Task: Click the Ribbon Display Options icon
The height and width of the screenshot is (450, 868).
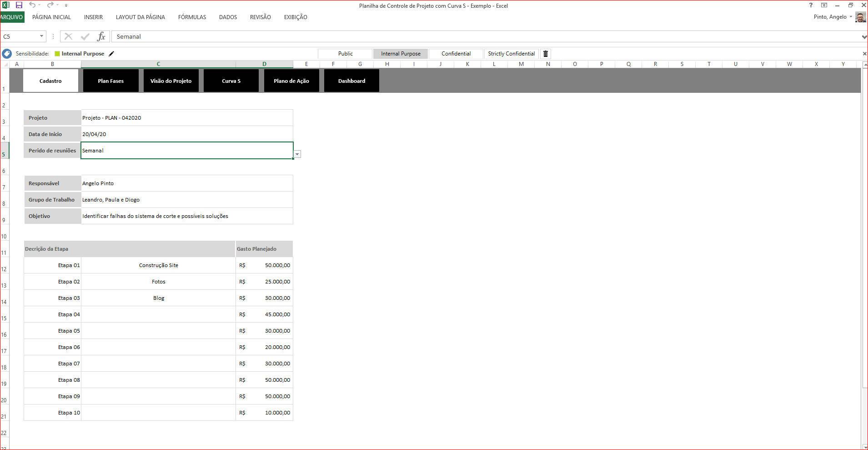Action: coord(824,5)
